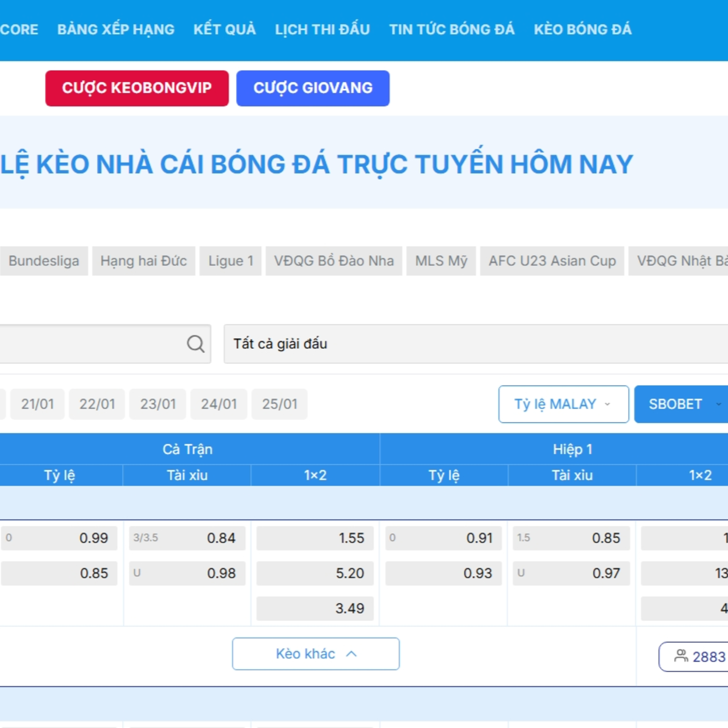Open KẾT QUẢ menu item
Image resolution: width=728 pixels, height=728 pixels.
224,29
